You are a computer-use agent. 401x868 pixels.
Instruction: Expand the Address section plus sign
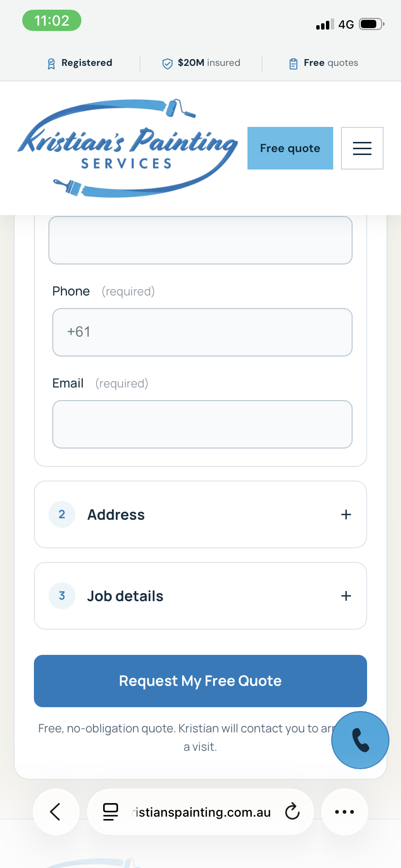346,514
